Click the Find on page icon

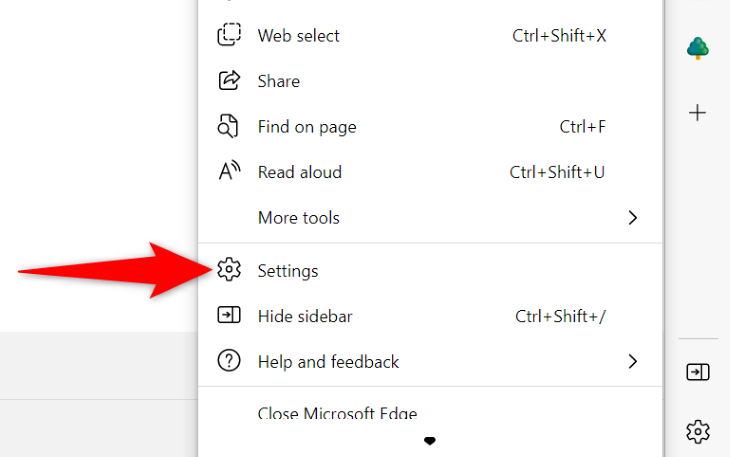coord(229,127)
